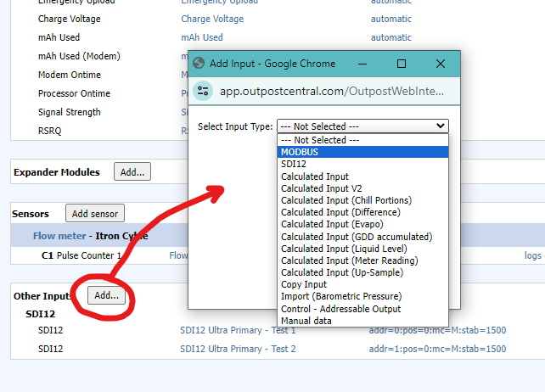Click the popup address bar URL
Image resolution: width=545 pixels, height=392 pixels.
(x=340, y=91)
